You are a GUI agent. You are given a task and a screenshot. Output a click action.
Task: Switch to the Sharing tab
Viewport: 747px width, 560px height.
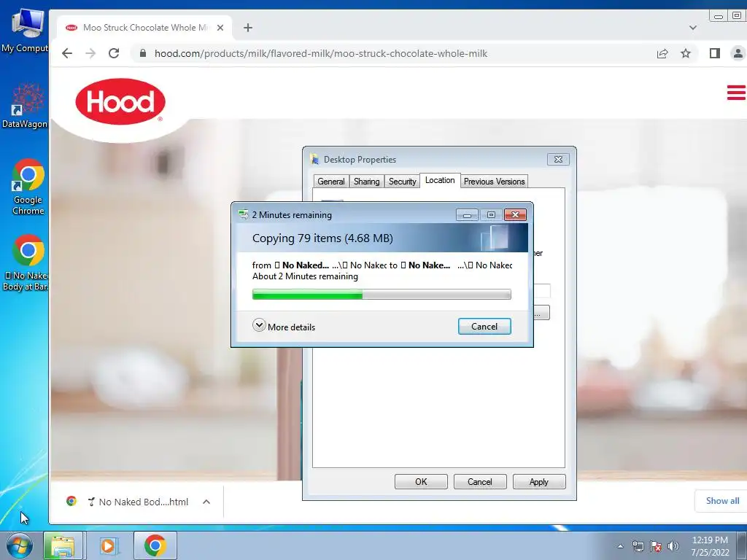[x=366, y=182]
